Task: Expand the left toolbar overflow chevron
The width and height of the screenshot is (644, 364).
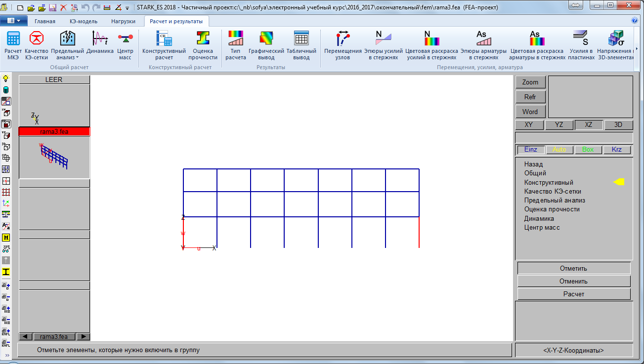Action: click(x=6, y=355)
